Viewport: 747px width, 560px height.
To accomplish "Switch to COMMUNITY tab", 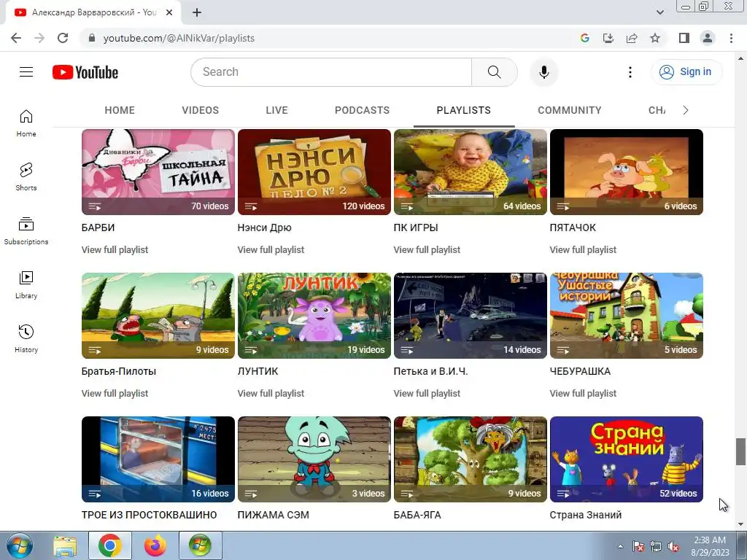I will tap(570, 110).
